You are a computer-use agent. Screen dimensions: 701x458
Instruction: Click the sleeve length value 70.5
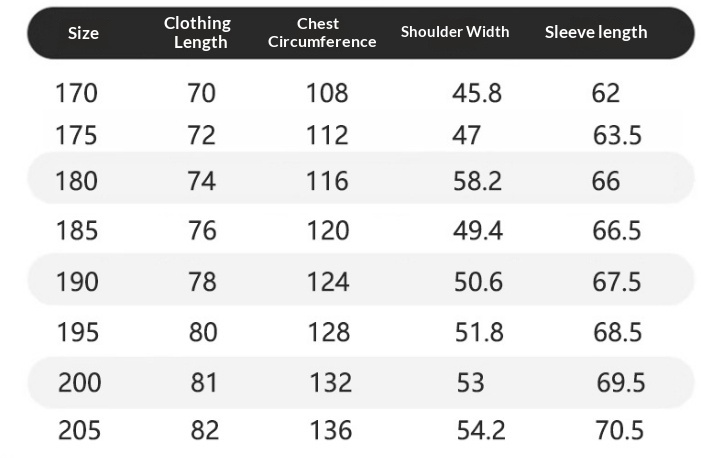tap(619, 430)
